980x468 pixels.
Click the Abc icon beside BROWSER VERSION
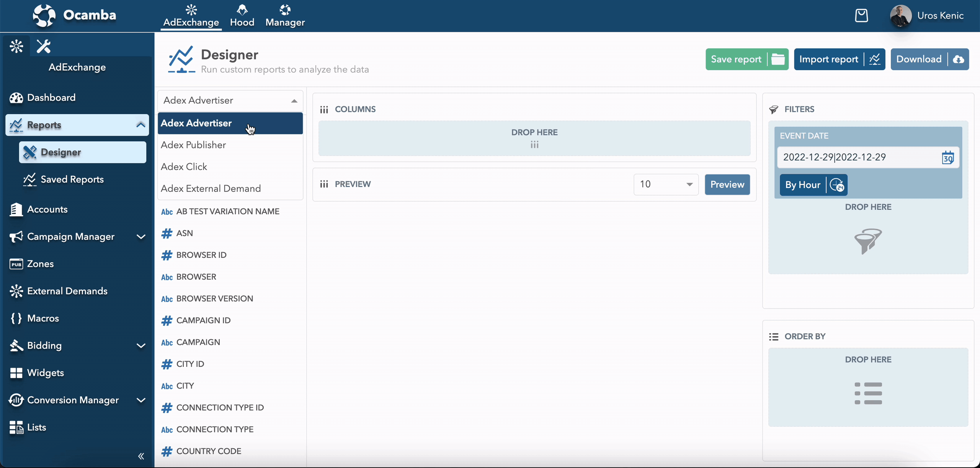tap(167, 299)
